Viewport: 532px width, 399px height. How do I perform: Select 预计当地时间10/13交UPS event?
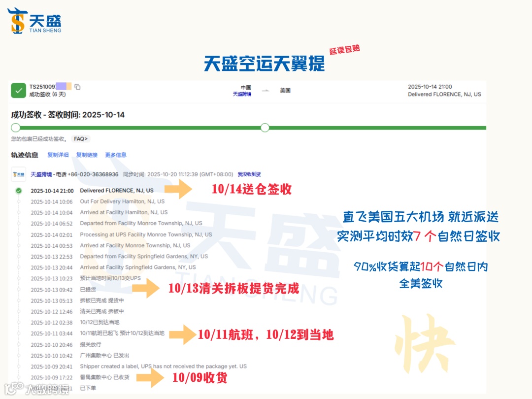(110, 278)
